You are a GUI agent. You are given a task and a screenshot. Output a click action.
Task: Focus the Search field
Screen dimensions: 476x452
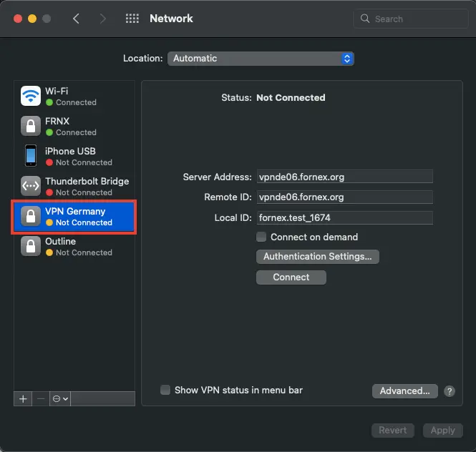click(x=411, y=19)
